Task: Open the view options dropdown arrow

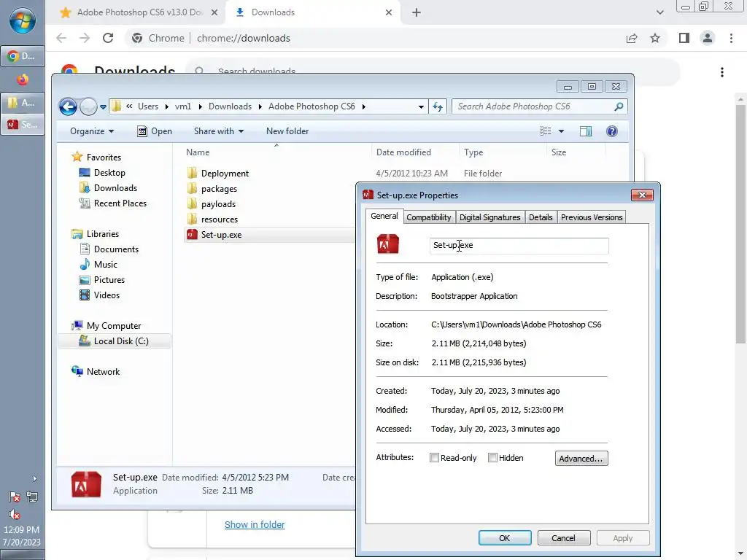Action: 561,131
